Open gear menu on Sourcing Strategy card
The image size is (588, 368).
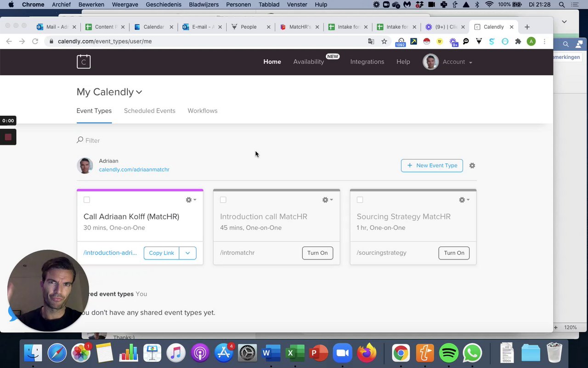(x=464, y=200)
